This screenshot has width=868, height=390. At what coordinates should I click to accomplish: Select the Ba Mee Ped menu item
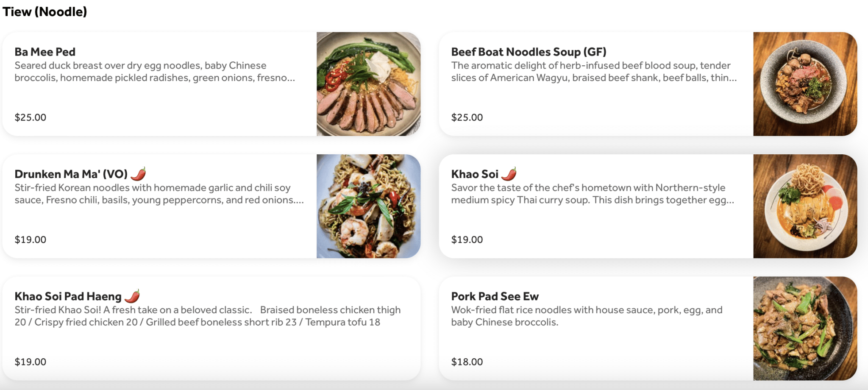[x=170, y=84]
